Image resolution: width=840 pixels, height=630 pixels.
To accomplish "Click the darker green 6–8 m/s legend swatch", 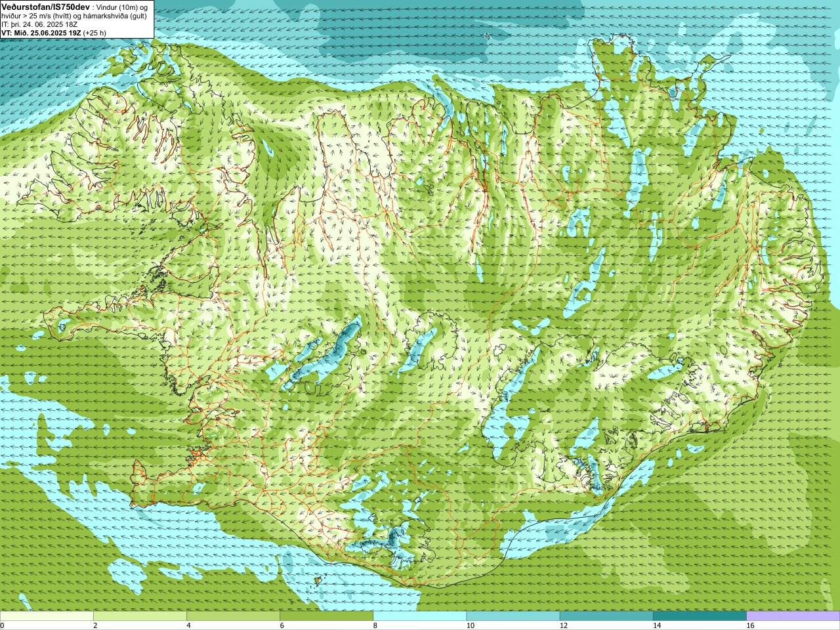I will click(327, 616).
